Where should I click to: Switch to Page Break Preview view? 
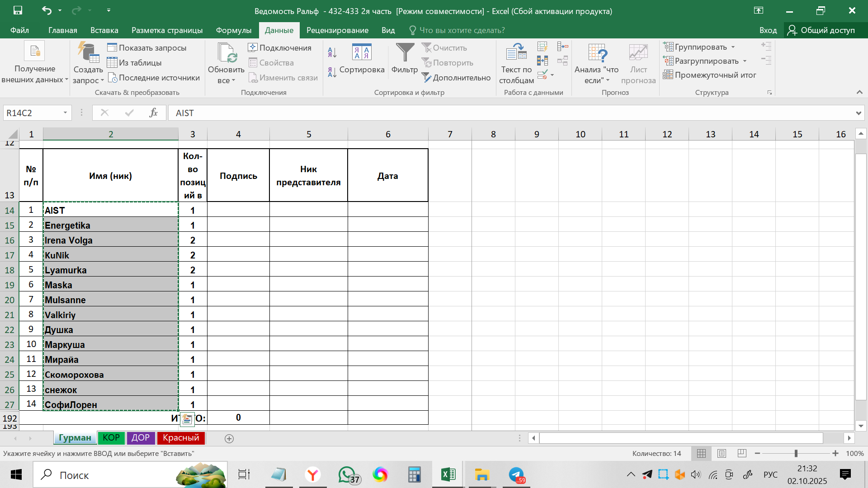pos(742,453)
